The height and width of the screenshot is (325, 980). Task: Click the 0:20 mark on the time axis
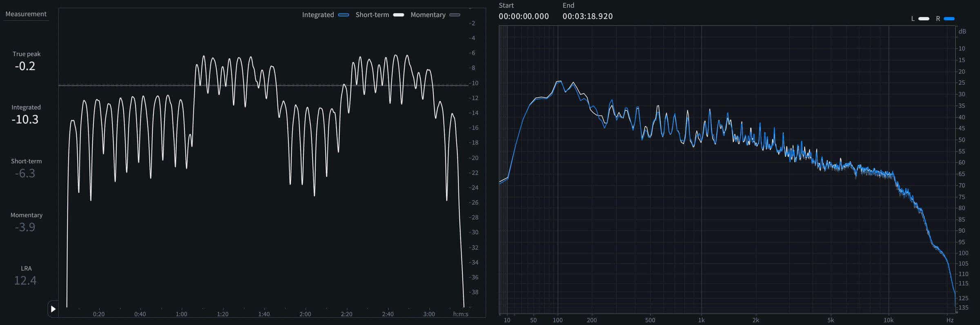point(99,314)
